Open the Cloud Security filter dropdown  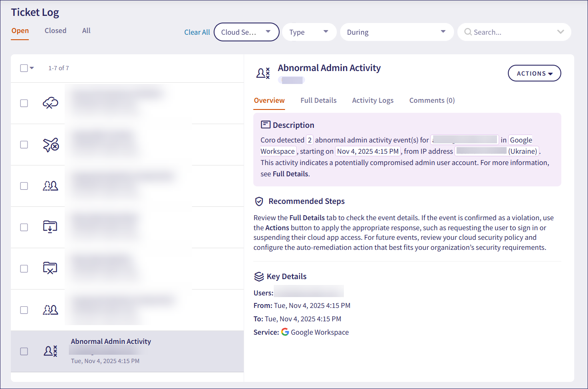tap(246, 32)
